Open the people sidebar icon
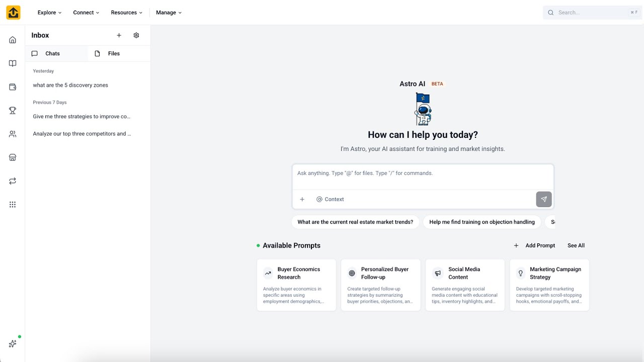644x362 pixels. tap(13, 134)
